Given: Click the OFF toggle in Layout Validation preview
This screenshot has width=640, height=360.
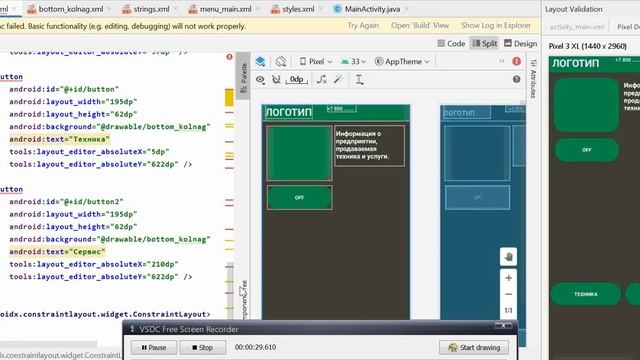Looking at the screenshot, I should 587,150.
